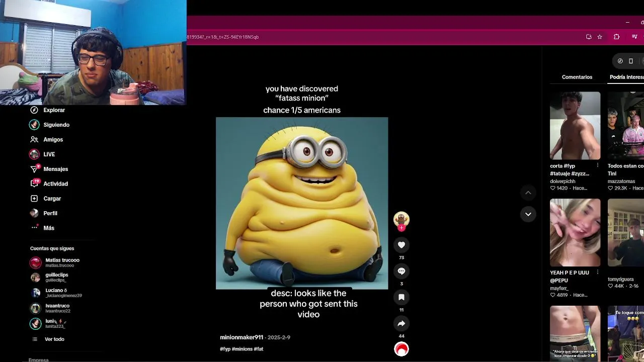
Task: Install app via the address bar icon
Action: (x=589, y=37)
